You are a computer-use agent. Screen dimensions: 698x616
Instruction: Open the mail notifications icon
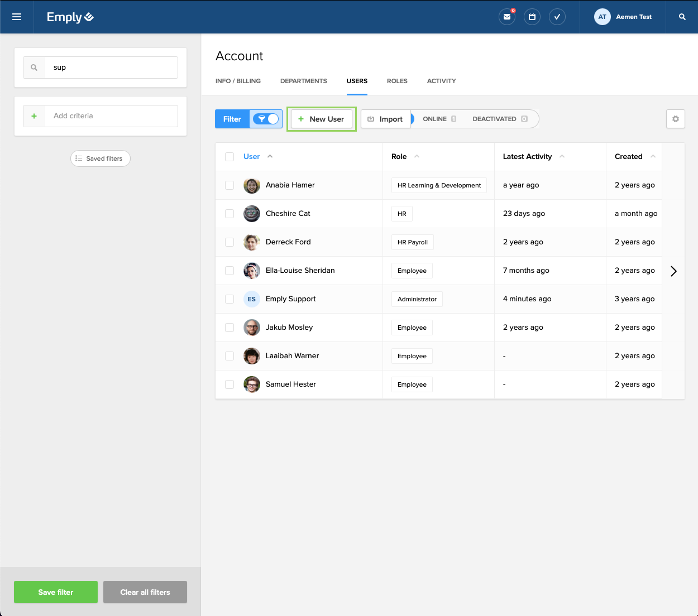506,17
